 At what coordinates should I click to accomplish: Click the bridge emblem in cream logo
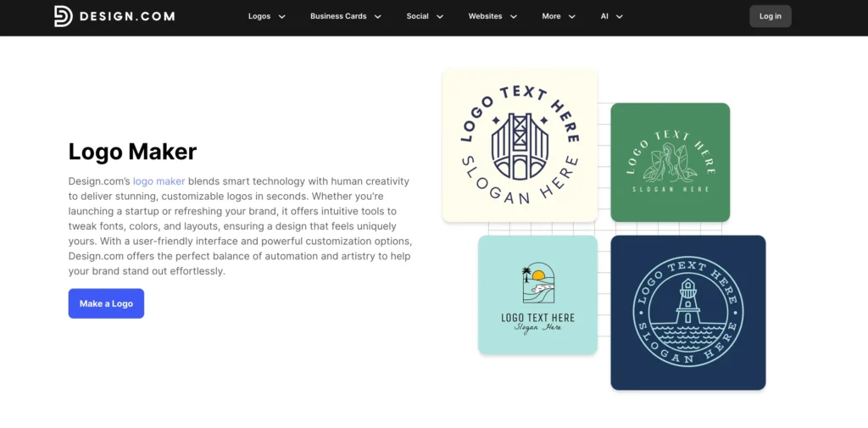520,146
